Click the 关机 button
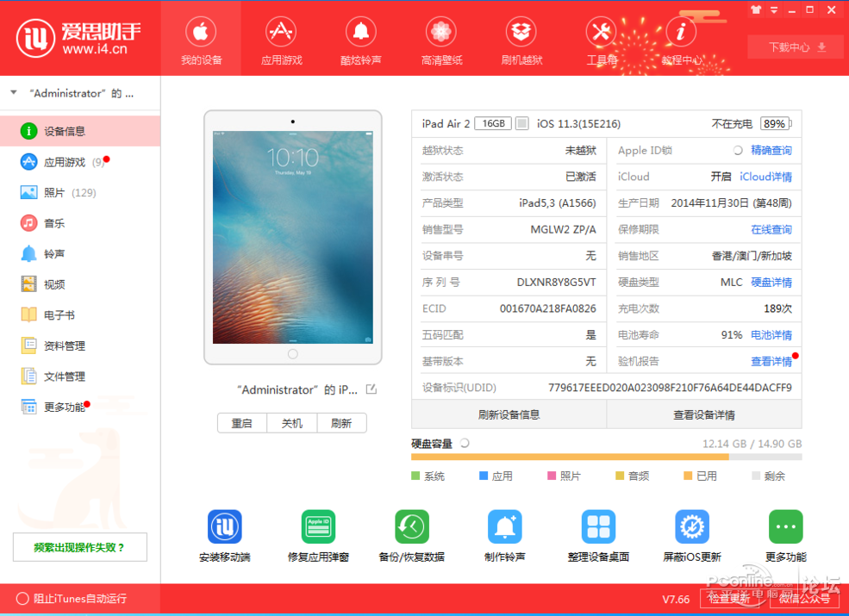The height and width of the screenshot is (616, 849). [x=292, y=423]
